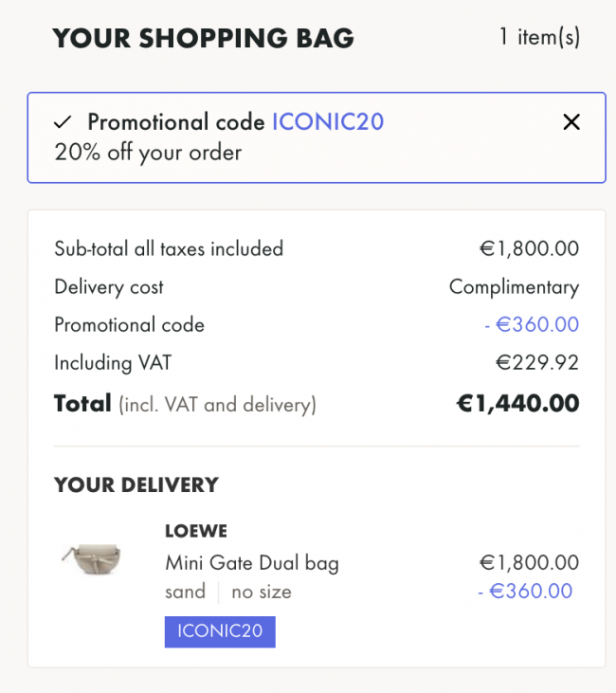Remove the ICONIC20 promo code with X
This screenshot has height=693, width=616.
tap(571, 122)
